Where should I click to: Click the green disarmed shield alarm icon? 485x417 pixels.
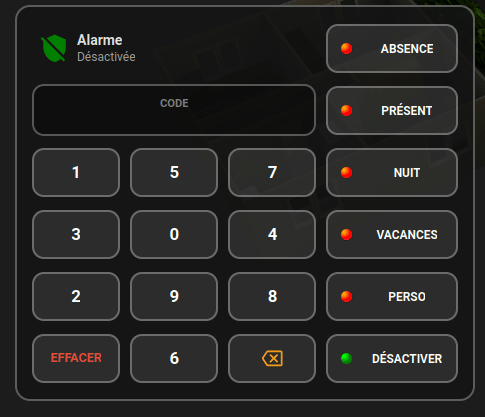[x=53, y=48]
